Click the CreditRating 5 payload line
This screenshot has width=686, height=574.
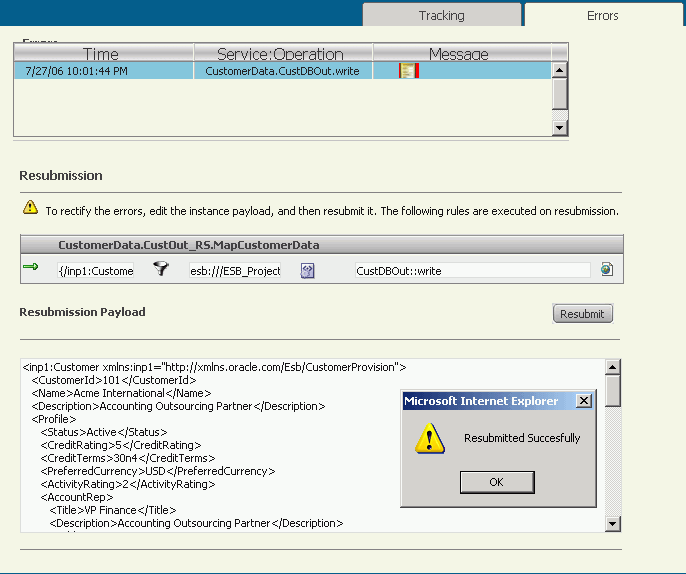121,445
